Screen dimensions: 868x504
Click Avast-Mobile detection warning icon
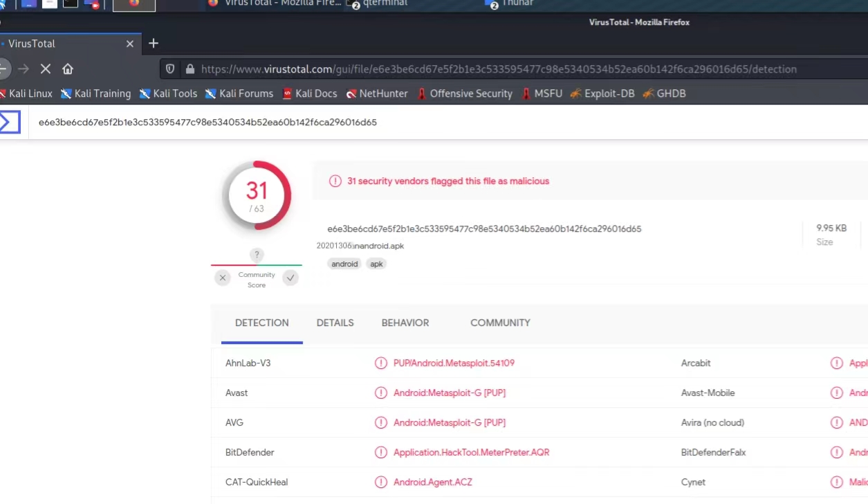click(x=837, y=393)
